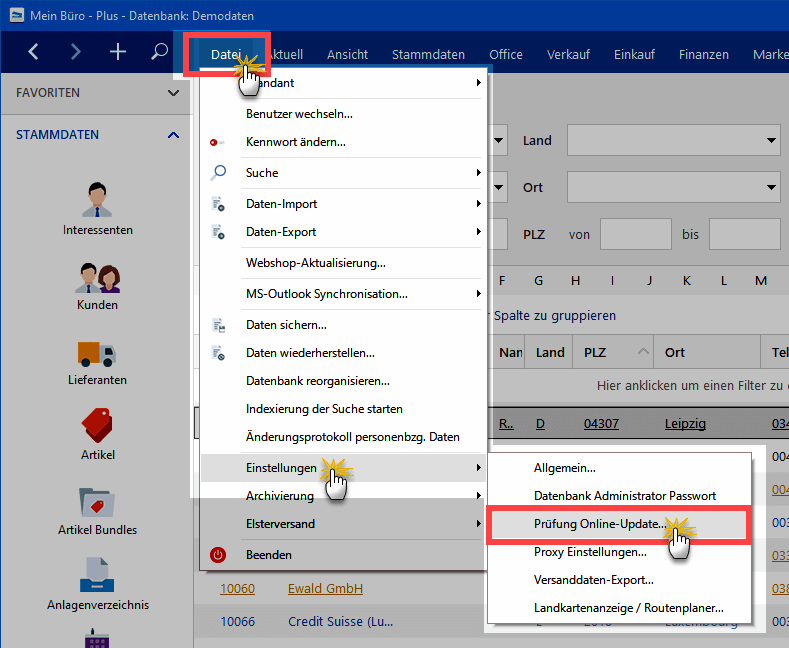Expand the Favoriten section

coord(173,93)
